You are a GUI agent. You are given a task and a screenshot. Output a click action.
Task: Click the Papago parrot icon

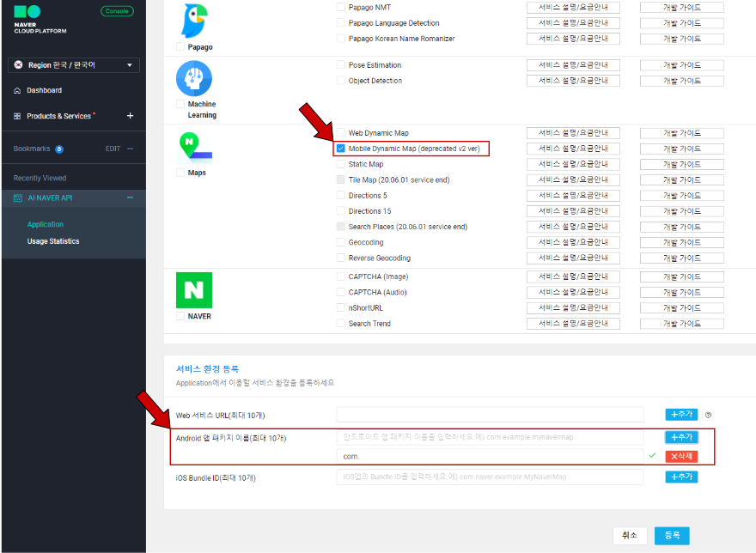[x=194, y=21]
